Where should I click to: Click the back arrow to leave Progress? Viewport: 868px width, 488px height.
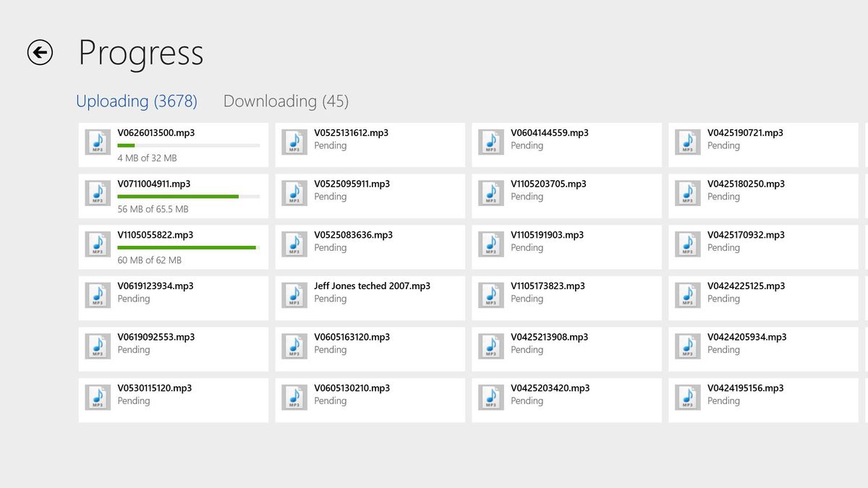point(41,52)
